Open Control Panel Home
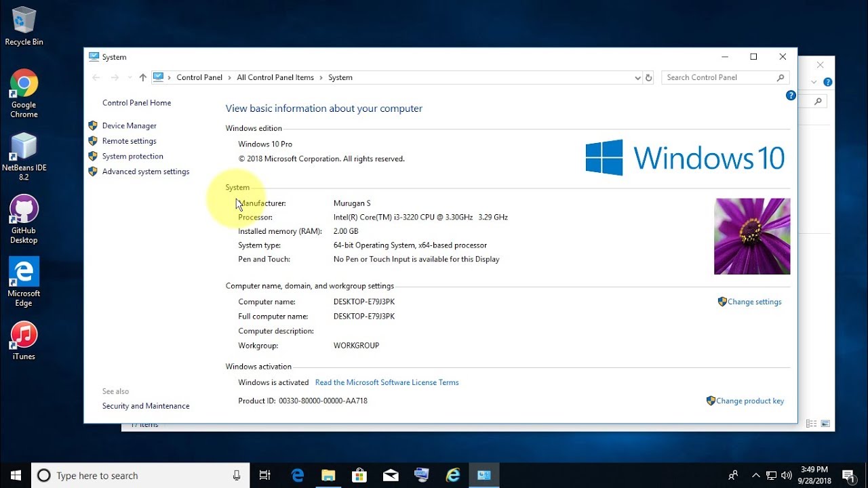The width and height of the screenshot is (868, 488). (x=136, y=103)
